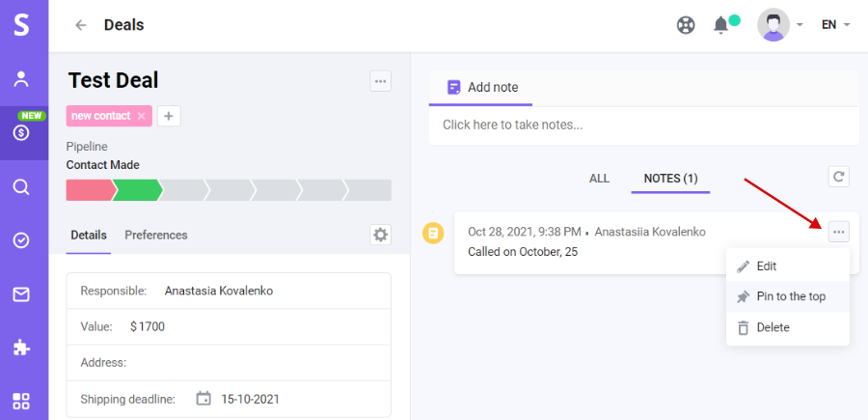Add a tag with the plus button

click(x=169, y=116)
